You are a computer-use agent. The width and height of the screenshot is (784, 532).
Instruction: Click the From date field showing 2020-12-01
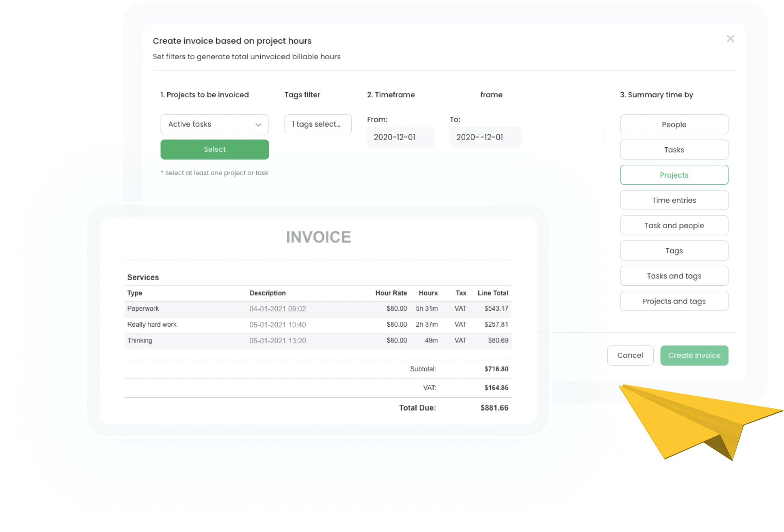click(400, 137)
